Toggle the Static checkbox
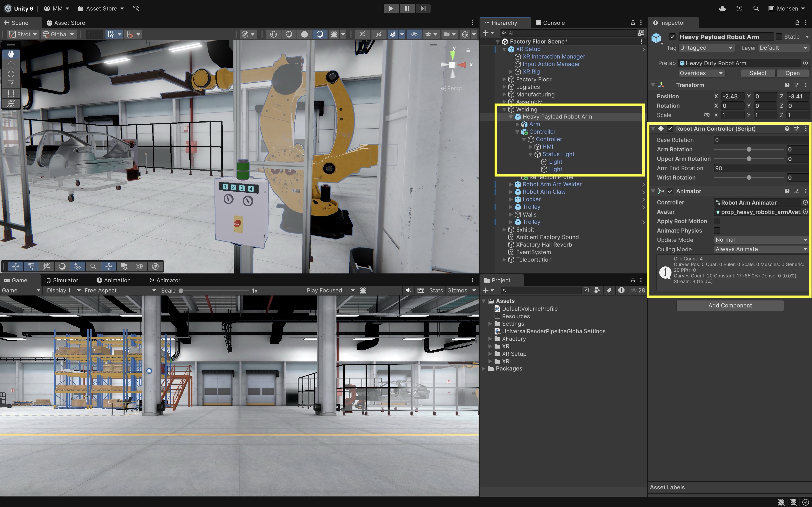812x507 pixels. [779, 37]
